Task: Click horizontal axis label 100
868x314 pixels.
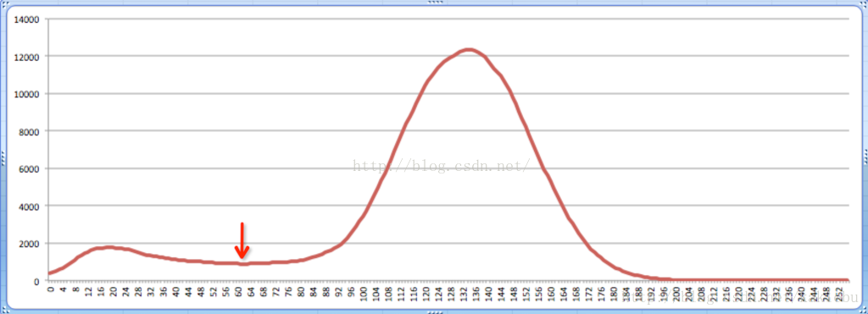Action: coord(364,293)
